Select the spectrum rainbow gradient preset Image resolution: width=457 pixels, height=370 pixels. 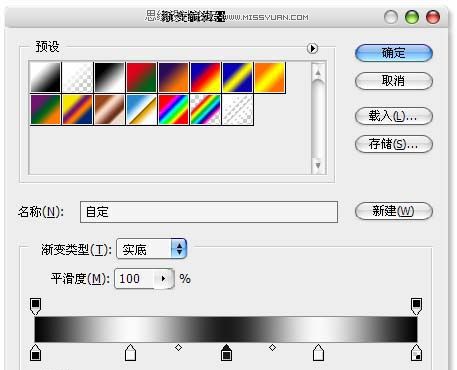pos(174,109)
